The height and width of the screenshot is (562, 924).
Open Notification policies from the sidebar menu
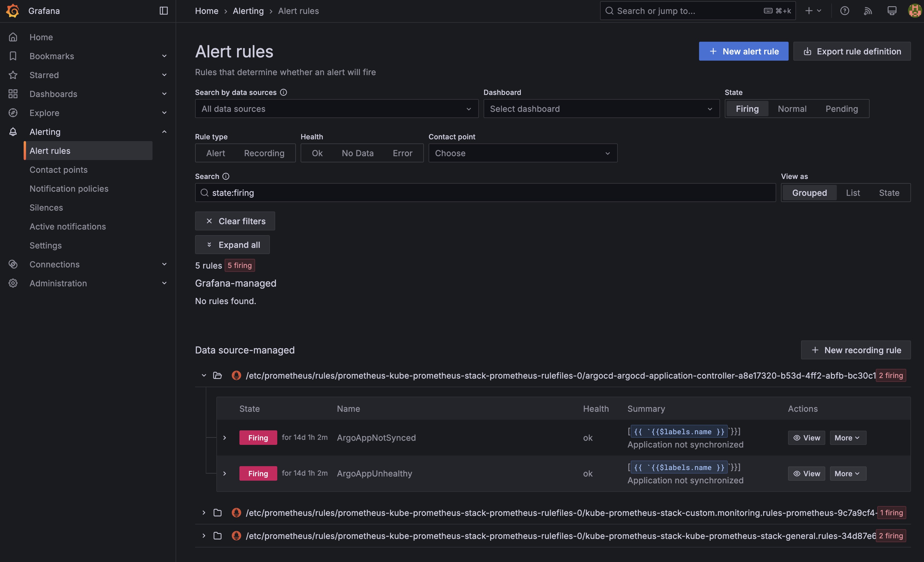coord(69,189)
